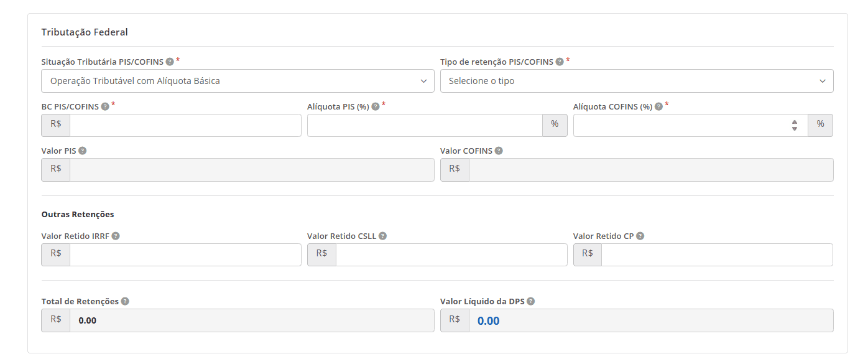Click the Alíquota COFINS spinner arrows
Screen dimensions: 868x364
click(794, 125)
